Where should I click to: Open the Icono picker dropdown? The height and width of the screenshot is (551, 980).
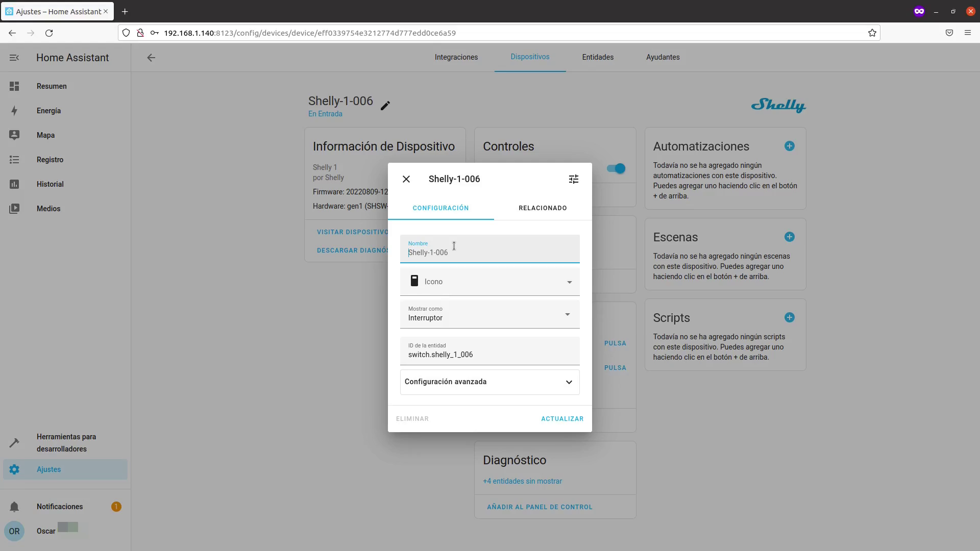pyautogui.click(x=490, y=282)
